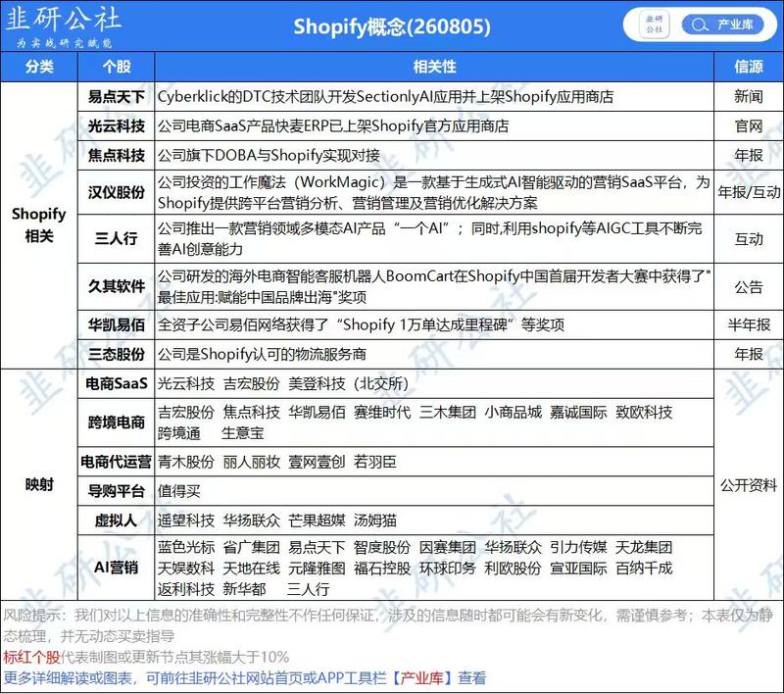Click 小商品城 in the 跨境电商 row
Screen dimensions: 784x694
pyautogui.click(x=513, y=413)
